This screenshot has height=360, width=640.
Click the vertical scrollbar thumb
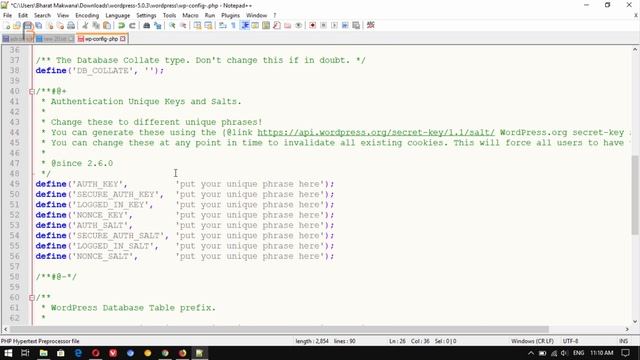point(635,195)
